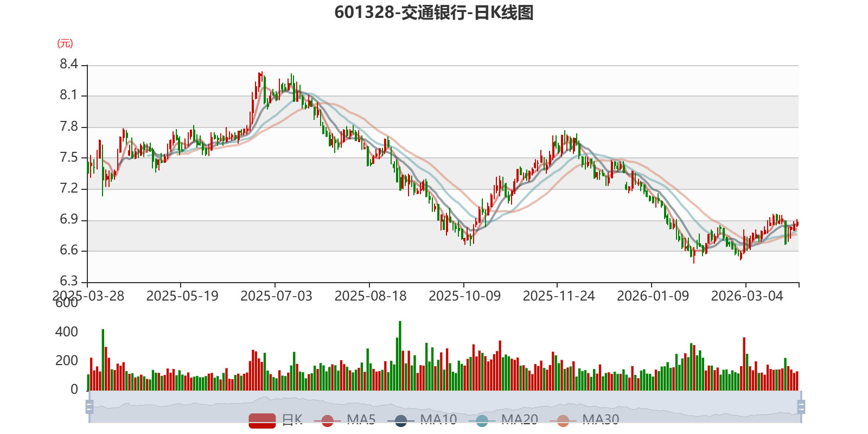Click the 8.4 price axis label
The height and width of the screenshot is (434, 868).
tap(69, 65)
